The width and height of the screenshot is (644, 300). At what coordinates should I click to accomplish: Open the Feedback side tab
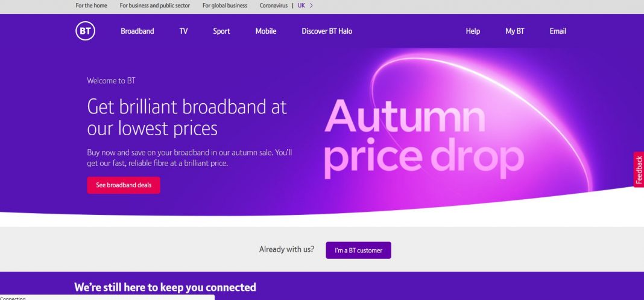click(639, 170)
